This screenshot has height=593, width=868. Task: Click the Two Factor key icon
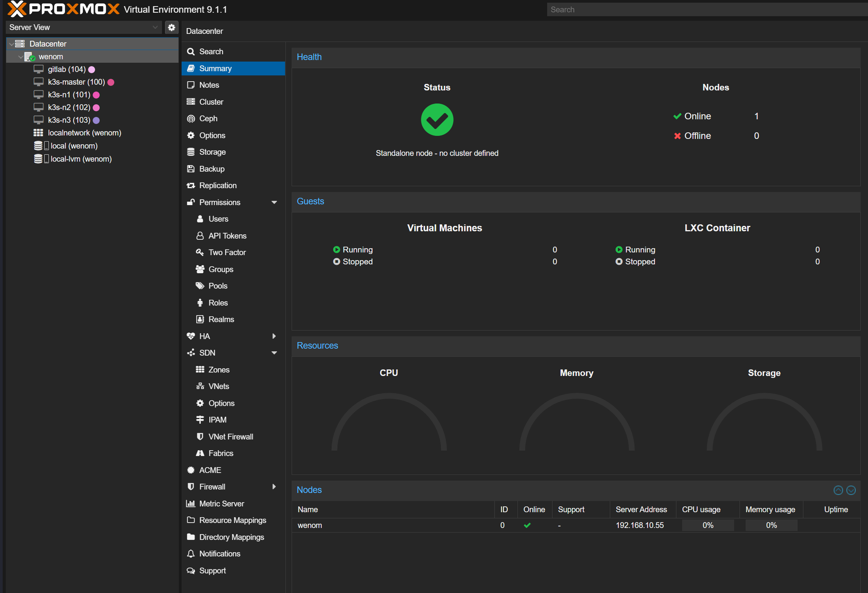pyautogui.click(x=200, y=252)
